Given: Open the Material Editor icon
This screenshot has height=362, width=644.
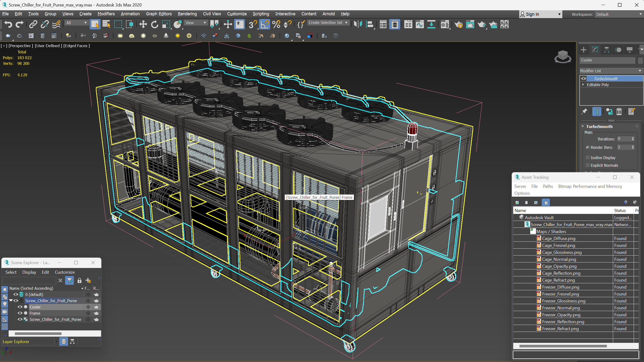Looking at the screenshot, I should click(445, 24).
